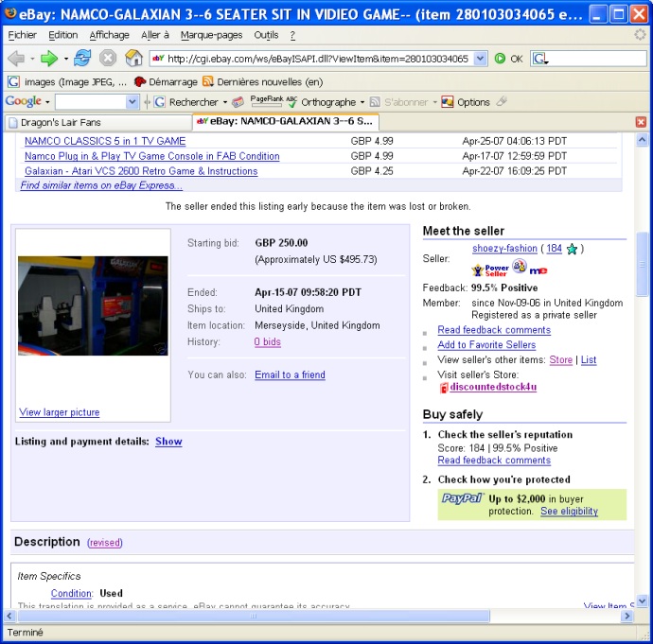The image size is (653, 644).
Task: Click the Condition item specifics link
Action: (x=71, y=593)
